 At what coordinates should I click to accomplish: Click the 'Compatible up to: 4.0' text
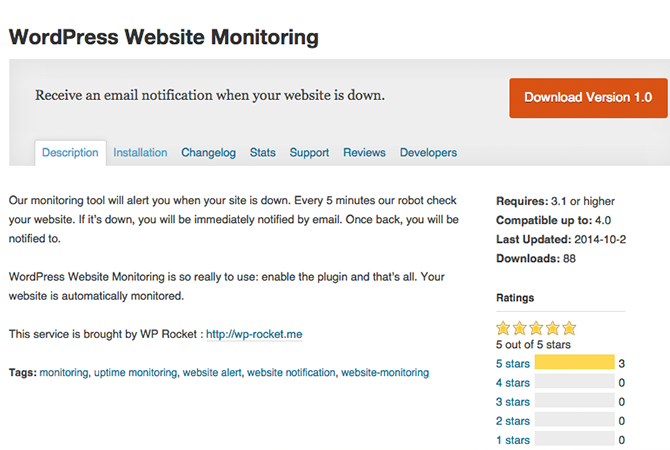pyautogui.click(x=553, y=221)
